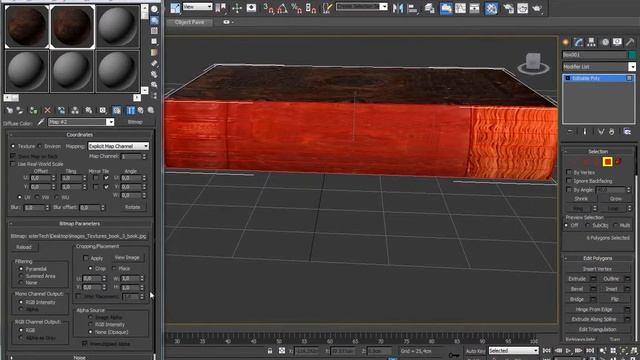Click the teal object color swatch
This screenshot has width=640, height=360.
coord(632,55)
